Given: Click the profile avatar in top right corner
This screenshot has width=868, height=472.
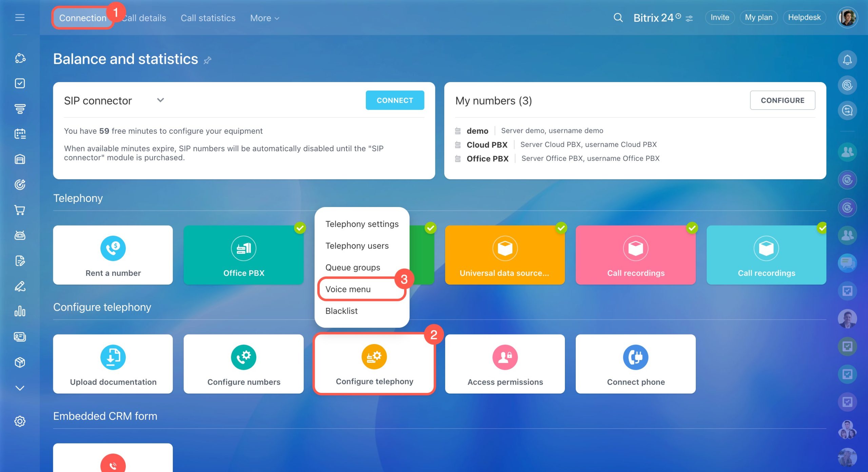Looking at the screenshot, I should (x=847, y=17).
